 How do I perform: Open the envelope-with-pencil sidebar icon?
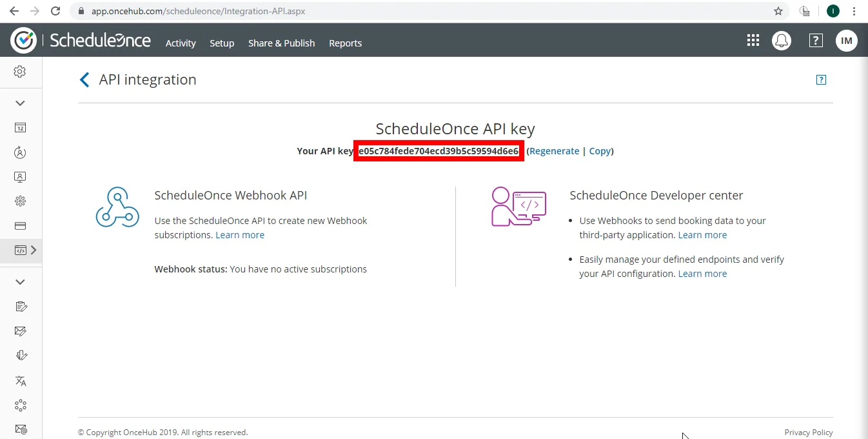[20, 331]
